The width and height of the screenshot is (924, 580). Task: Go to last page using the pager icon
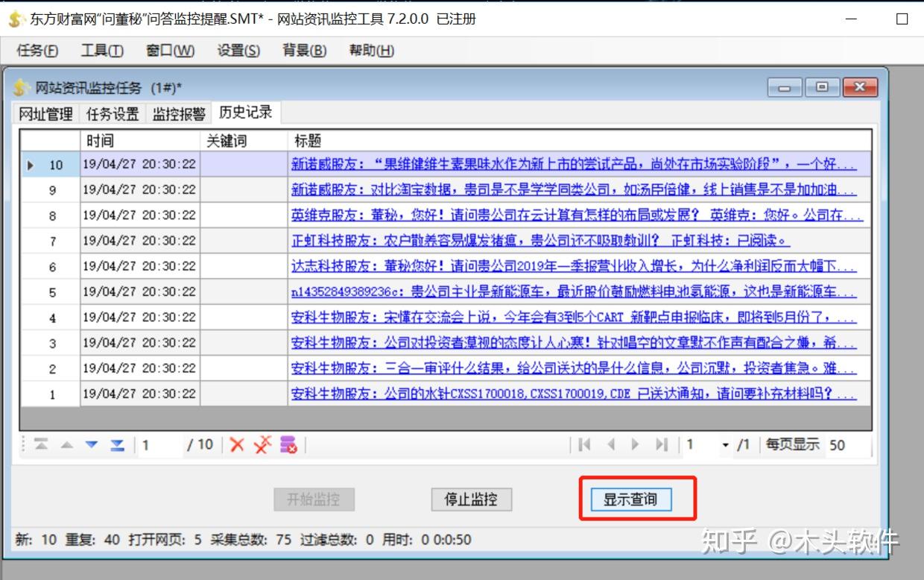pyautogui.click(x=661, y=445)
